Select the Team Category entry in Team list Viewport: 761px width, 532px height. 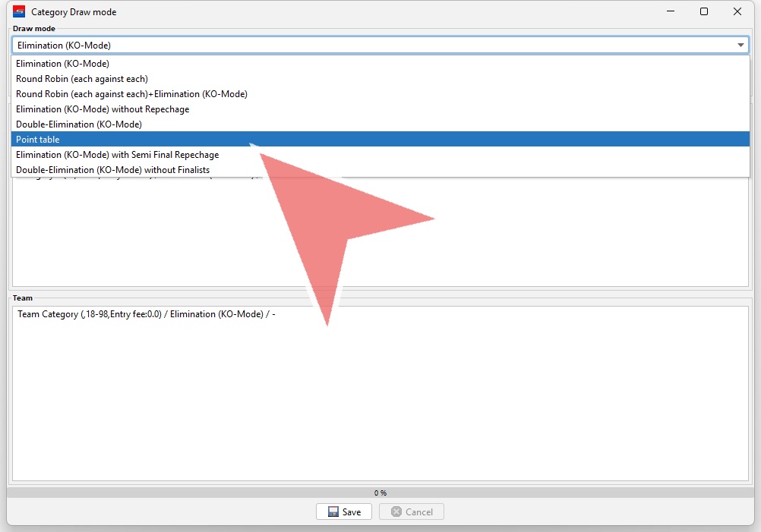coord(146,314)
